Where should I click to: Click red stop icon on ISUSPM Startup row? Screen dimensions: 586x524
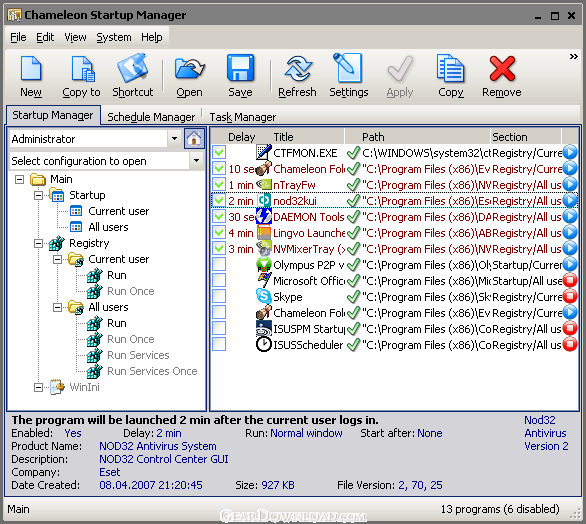click(570, 328)
